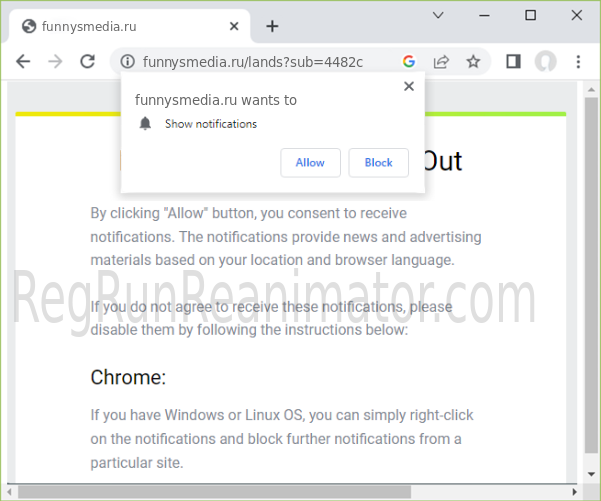Click the forward navigation arrow
This screenshot has height=501, width=601.
[x=55, y=61]
